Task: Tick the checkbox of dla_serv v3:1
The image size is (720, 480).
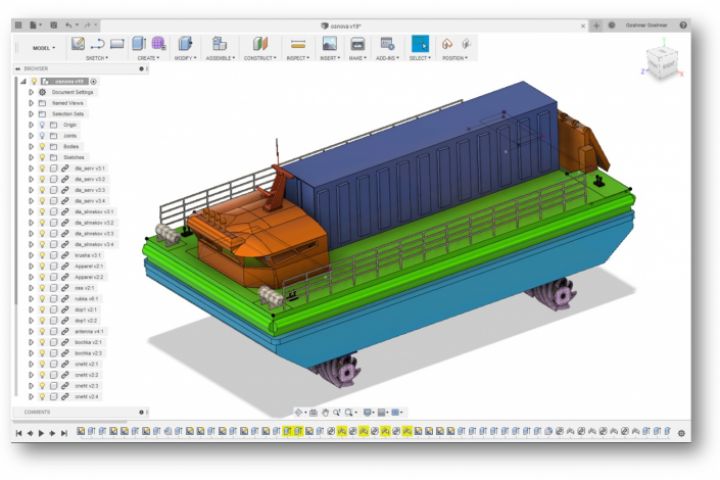Action: 54,168
